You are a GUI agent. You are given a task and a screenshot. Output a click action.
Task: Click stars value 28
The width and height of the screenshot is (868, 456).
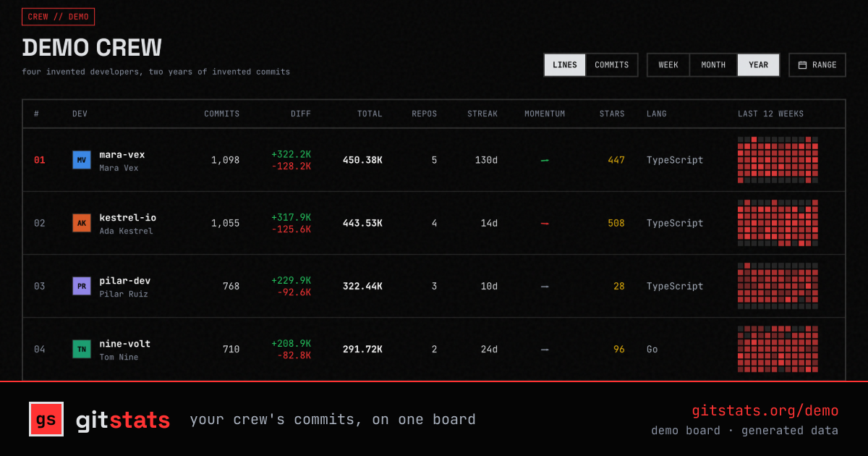pyautogui.click(x=619, y=286)
